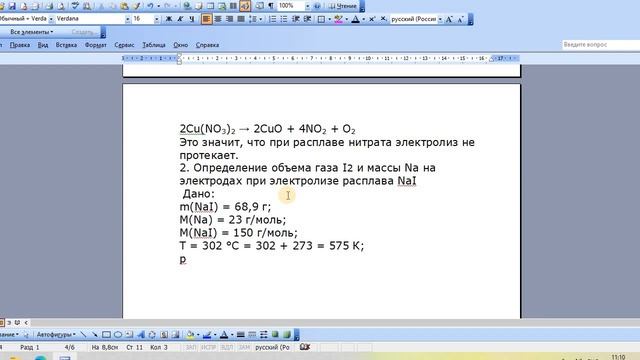Click the Insert table icon
Screen dimensions: 640x360
pyautogui.click(x=210, y=6)
